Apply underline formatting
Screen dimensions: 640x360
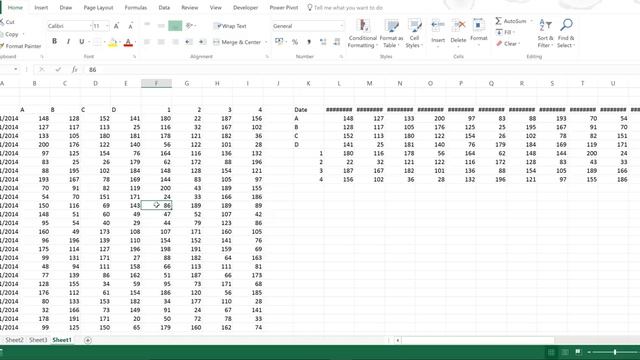pos(82,42)
